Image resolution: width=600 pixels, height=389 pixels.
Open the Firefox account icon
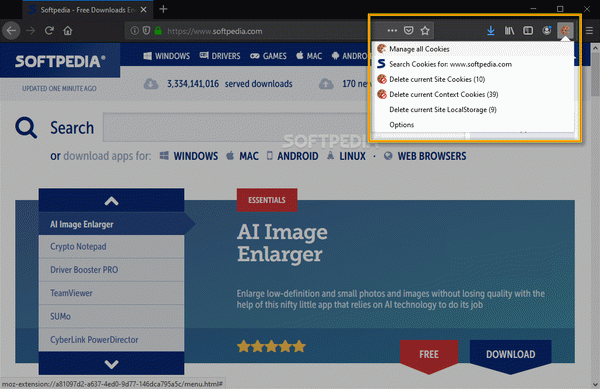pos(547,31)
